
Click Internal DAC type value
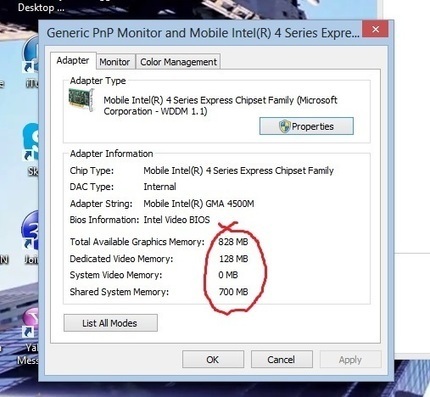tap(160, 187)
